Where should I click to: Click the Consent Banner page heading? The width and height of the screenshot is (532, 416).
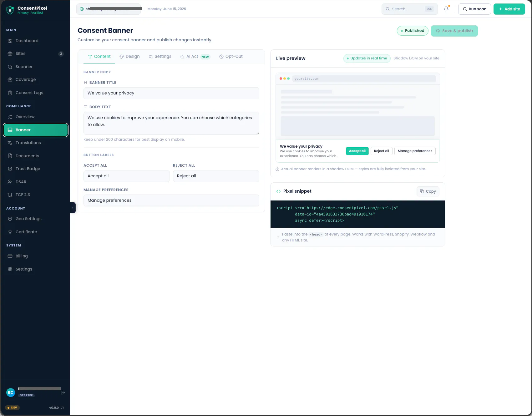point(105,31)
